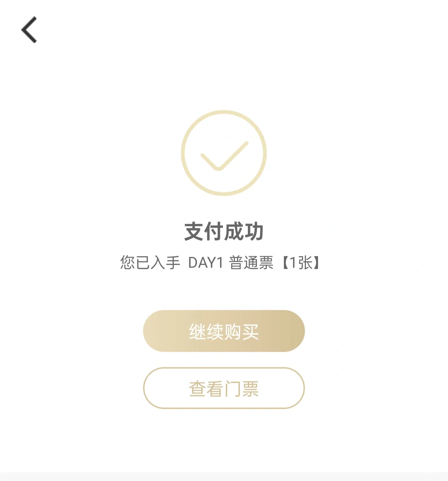Viewport: 448px width, 481px height.
Task: Click the gold checkmark success icon
Action: click(x=224, y=153)
